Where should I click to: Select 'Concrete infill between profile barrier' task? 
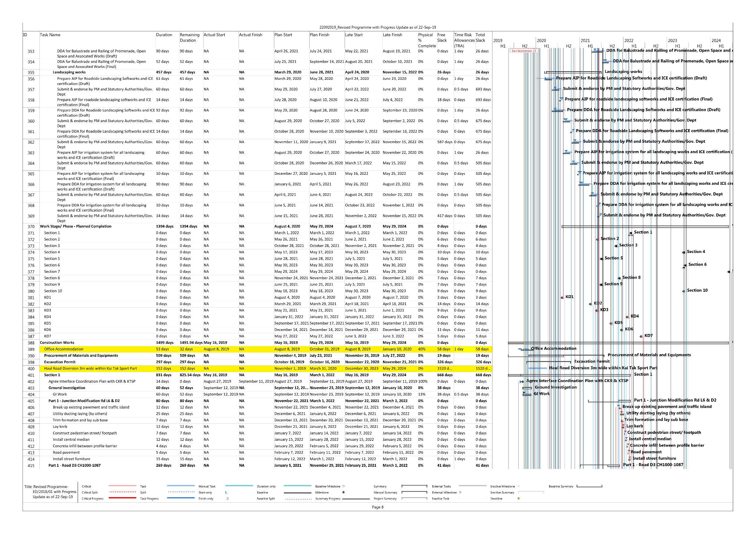pyautogui.click(x=85, y=446)
